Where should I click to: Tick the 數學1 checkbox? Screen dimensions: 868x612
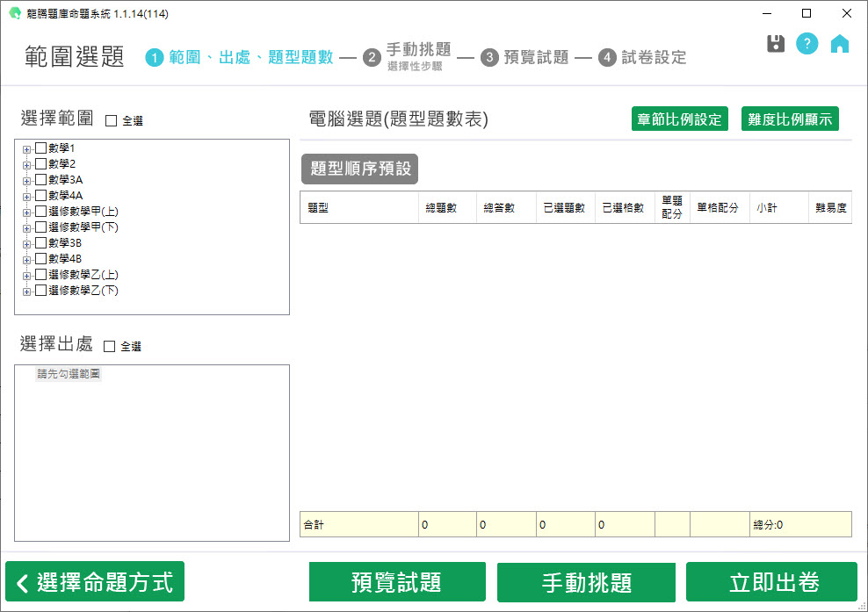click(x=40, y=148)
